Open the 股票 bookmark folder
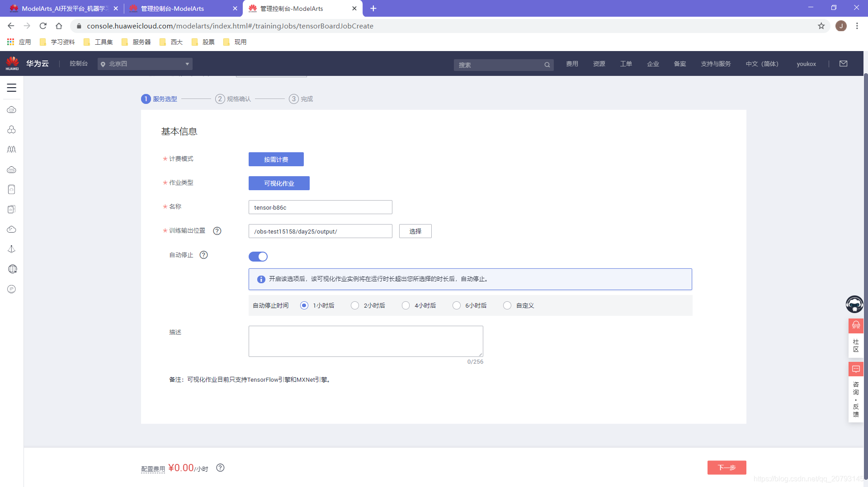 click(203, 42)
